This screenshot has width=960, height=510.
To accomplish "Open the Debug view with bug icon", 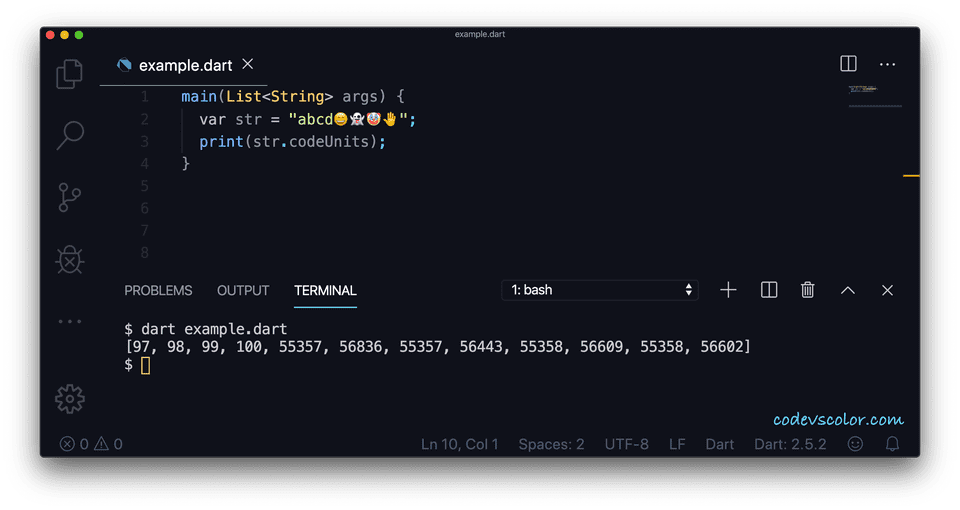I will coord(69,260).
